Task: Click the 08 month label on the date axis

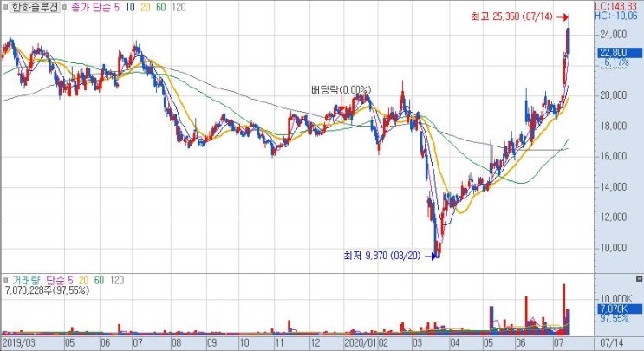Action: pyautogui.click(x=176, y=343)
